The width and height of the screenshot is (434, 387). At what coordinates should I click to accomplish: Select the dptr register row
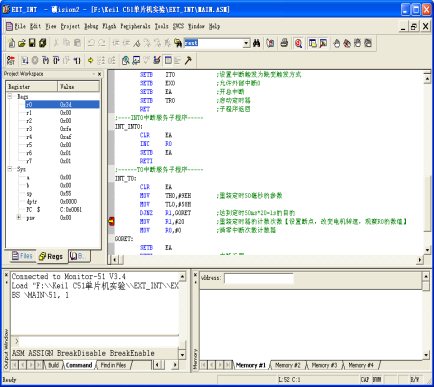tap(62, 201)
